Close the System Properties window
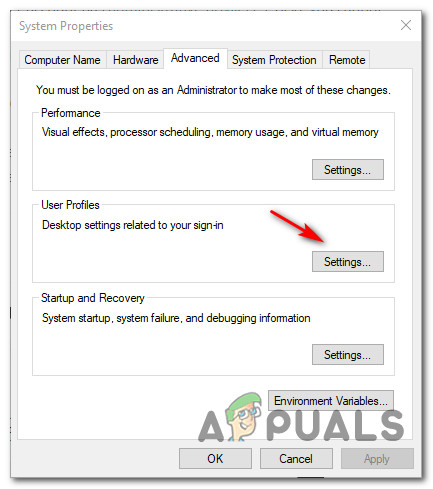The height and width of the screenshot is (489, 433). [x=406, y=25]
